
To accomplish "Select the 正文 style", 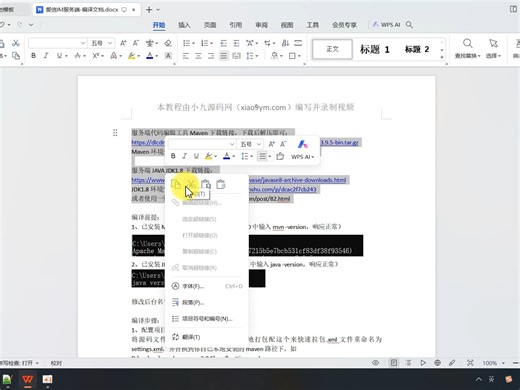I will pyautogui.click(x=332, y=49).
